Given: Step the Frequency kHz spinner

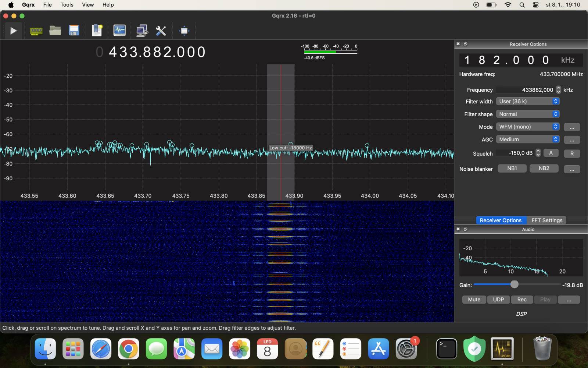Looking at the screenshot, I should 558,90.
